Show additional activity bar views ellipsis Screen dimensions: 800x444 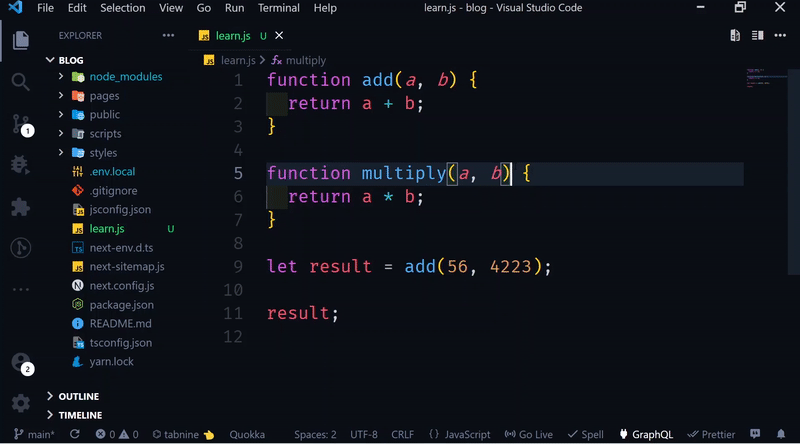(20, 289)
